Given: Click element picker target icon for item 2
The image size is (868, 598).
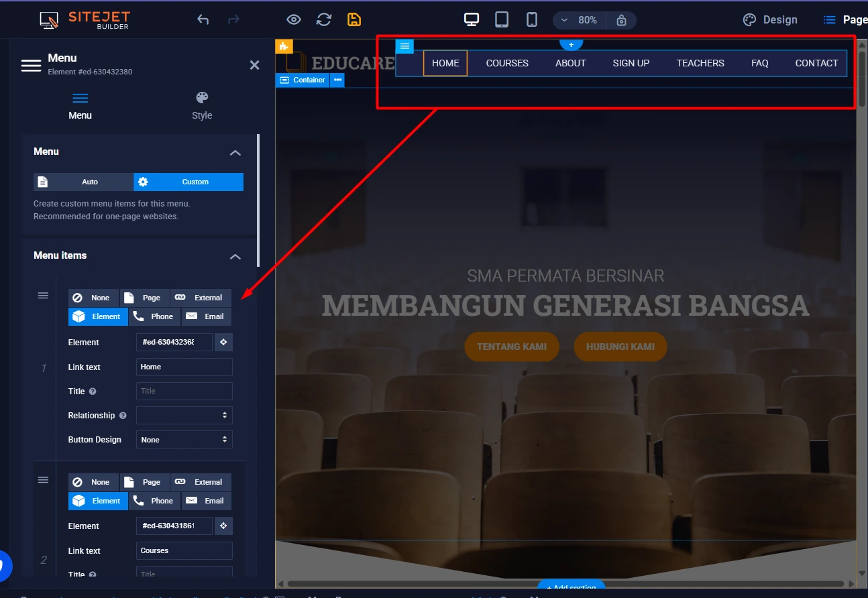Looking at the screenshot, I should pos(223,526).
